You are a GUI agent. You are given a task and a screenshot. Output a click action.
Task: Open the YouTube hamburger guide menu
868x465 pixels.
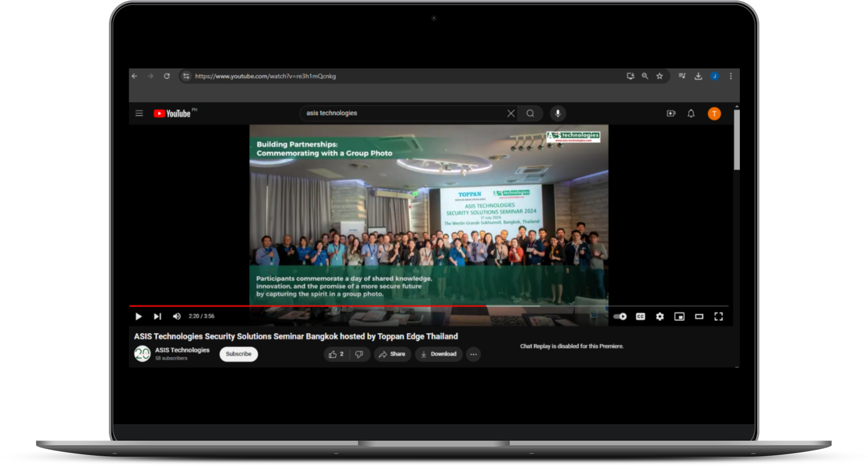[139, 113]
